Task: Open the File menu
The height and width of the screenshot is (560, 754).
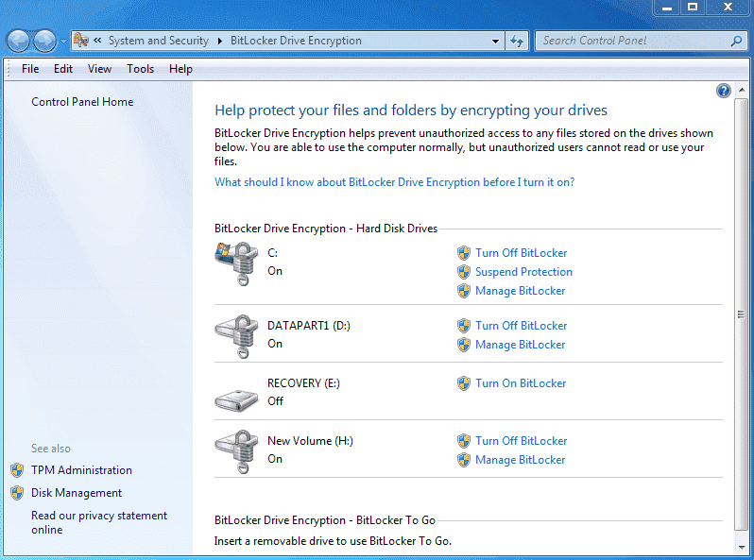Action: pos(30,69)
